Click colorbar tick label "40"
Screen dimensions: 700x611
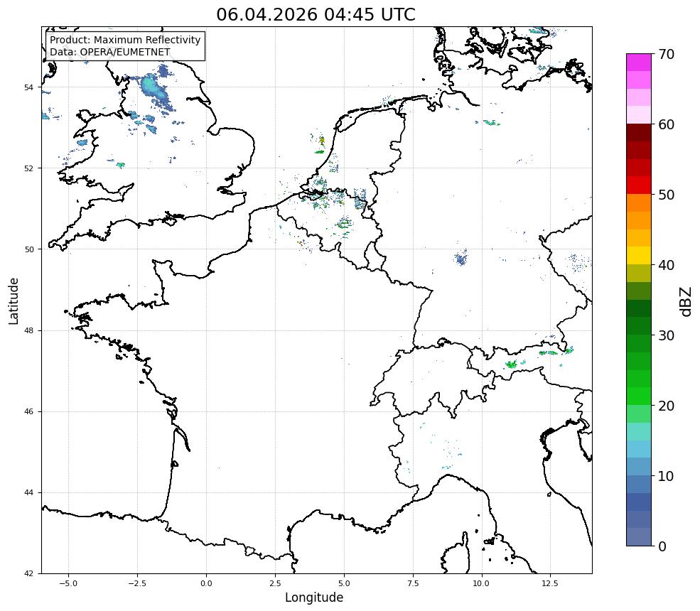pos(666,265)
